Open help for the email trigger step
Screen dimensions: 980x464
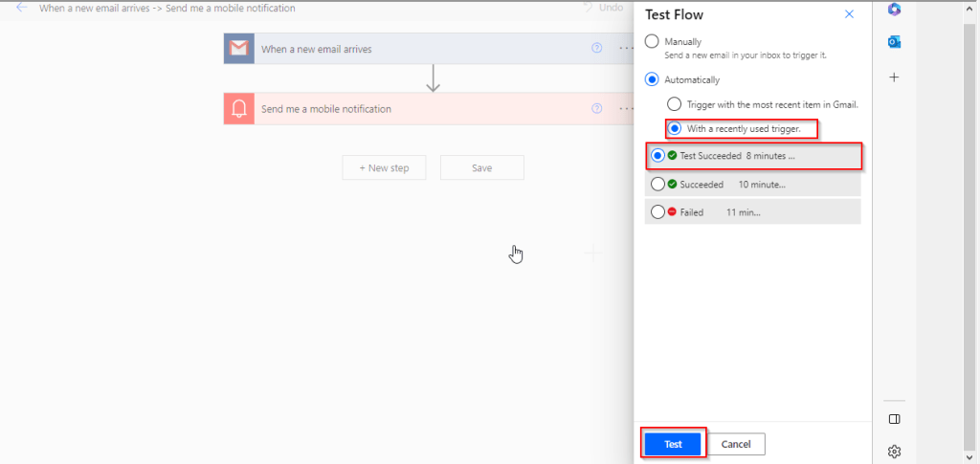coord(597,48)
